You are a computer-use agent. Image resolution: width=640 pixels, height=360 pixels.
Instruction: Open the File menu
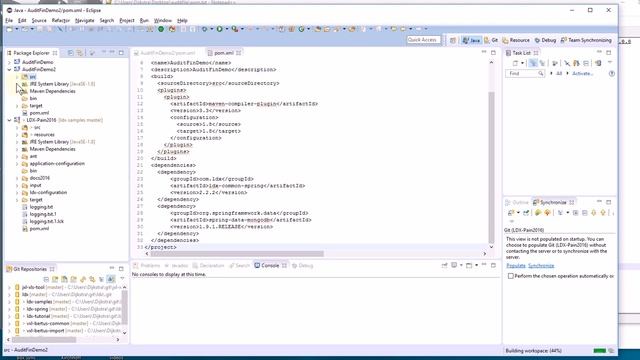click(x=9, y=20)
